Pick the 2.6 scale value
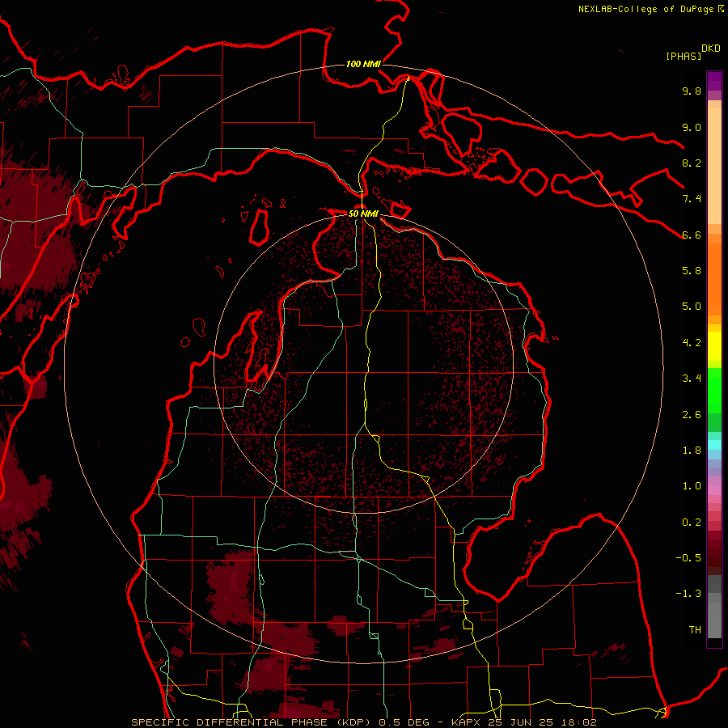728x728 pixels. point(692,415)
